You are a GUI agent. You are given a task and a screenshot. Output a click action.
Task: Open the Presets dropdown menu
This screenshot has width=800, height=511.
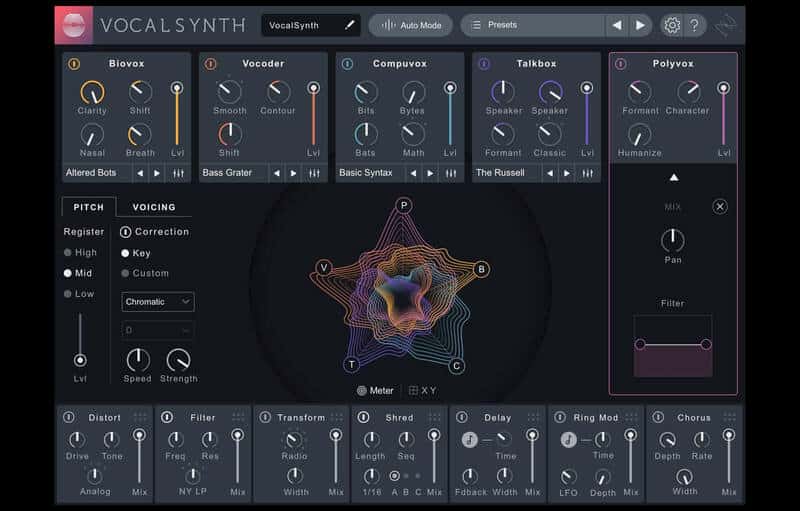tap(530, 25)
